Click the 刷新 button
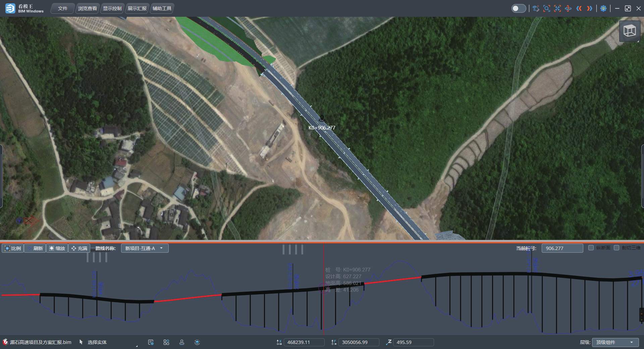644x349 pixels. tap(35, 248)
